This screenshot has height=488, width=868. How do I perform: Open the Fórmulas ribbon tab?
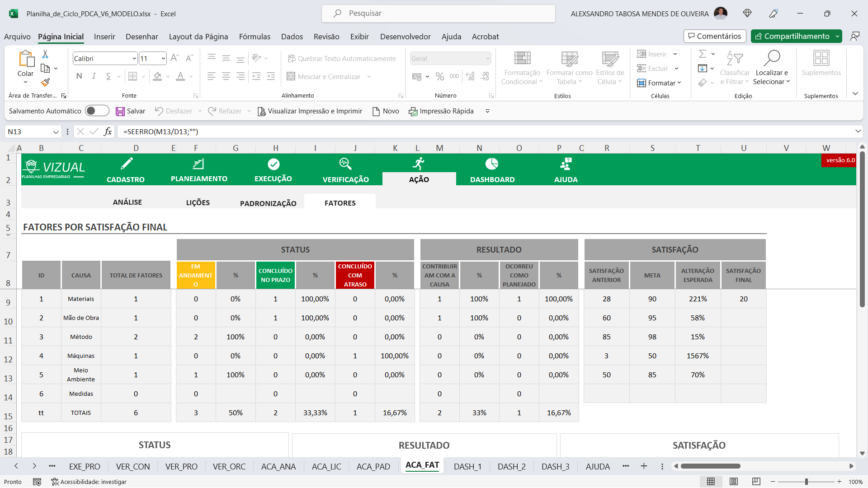click(255, 37)
